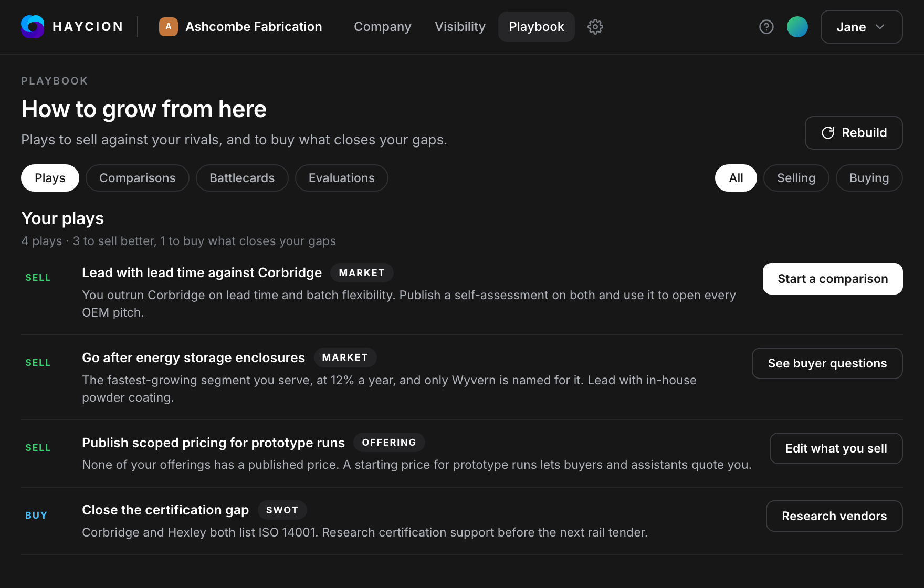Click the Haycion logo icon
Screen dimensions: 924x588
click(x=33, y=27)
